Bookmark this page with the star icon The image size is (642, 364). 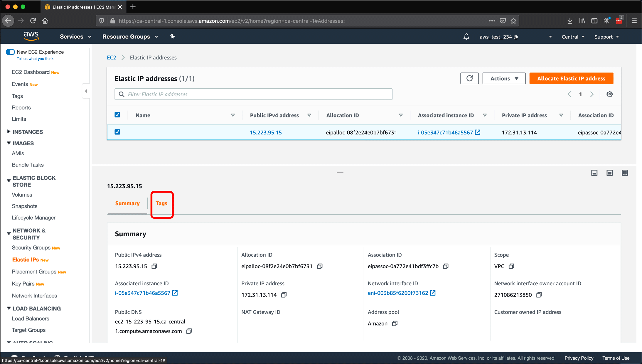pyautogui.click(x=513, y=21)
